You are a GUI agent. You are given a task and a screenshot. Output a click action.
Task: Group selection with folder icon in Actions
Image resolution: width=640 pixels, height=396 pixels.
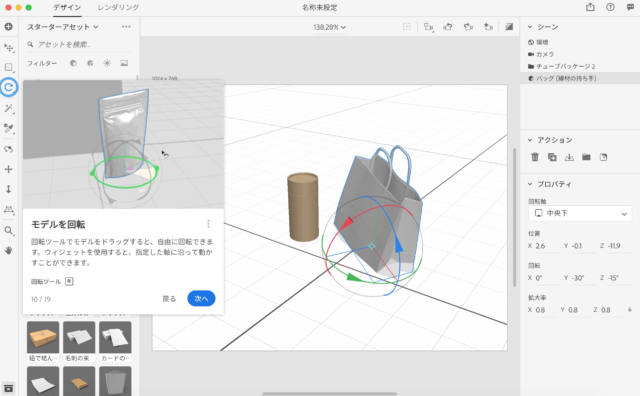click(587, 157)
